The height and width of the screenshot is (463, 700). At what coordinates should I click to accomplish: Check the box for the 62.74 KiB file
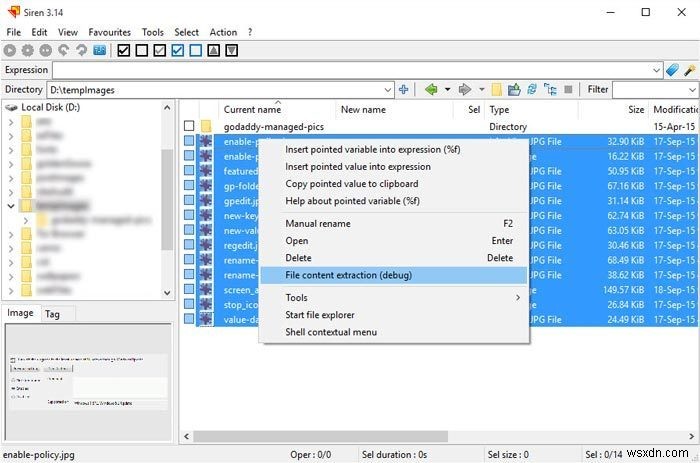pyautogui.click(x=189, y=215)
